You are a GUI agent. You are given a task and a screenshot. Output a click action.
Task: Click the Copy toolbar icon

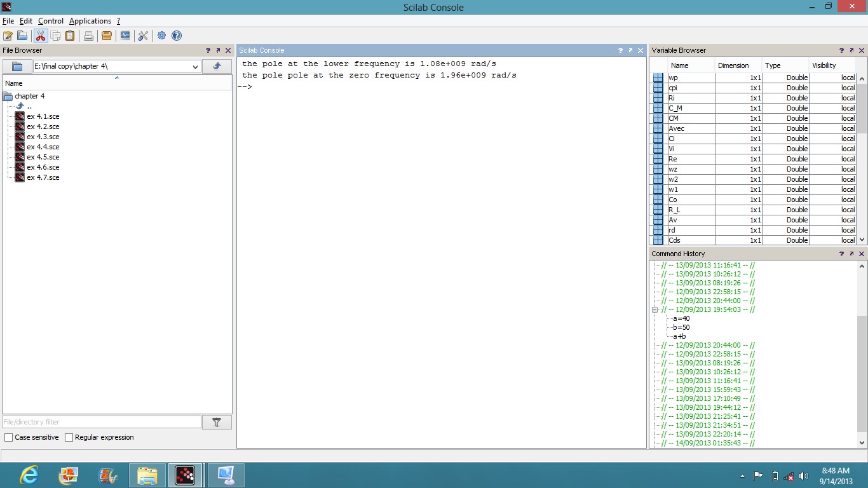pos(55,36)
